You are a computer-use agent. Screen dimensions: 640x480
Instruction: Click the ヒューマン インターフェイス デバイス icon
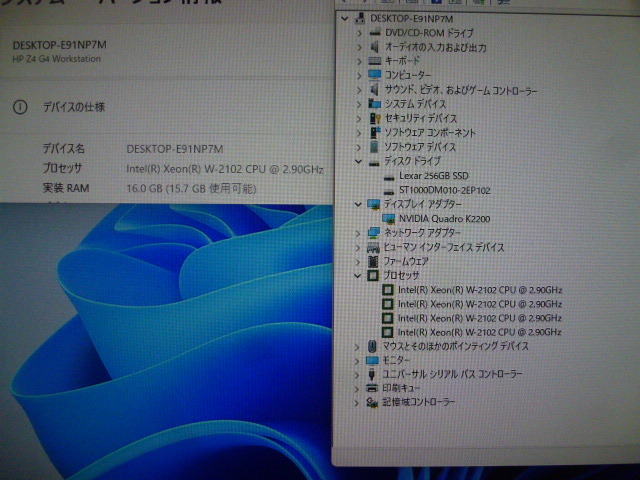(373, 247)
